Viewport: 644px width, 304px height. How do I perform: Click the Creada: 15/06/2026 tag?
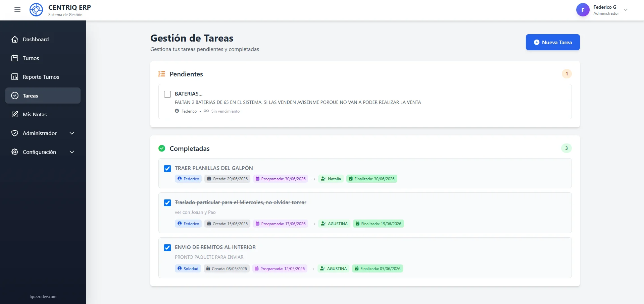tap(227, 224)
